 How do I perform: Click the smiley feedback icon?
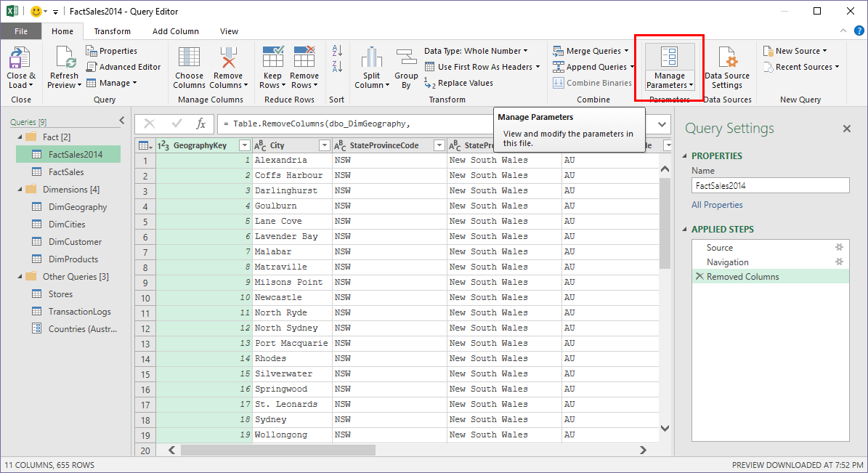pos(36,11)
